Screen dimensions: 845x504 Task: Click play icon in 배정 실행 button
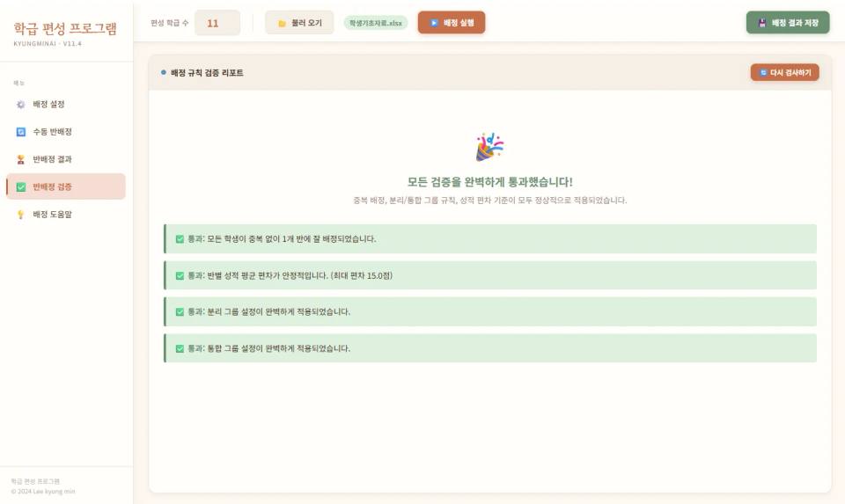(x=434, y=23)
